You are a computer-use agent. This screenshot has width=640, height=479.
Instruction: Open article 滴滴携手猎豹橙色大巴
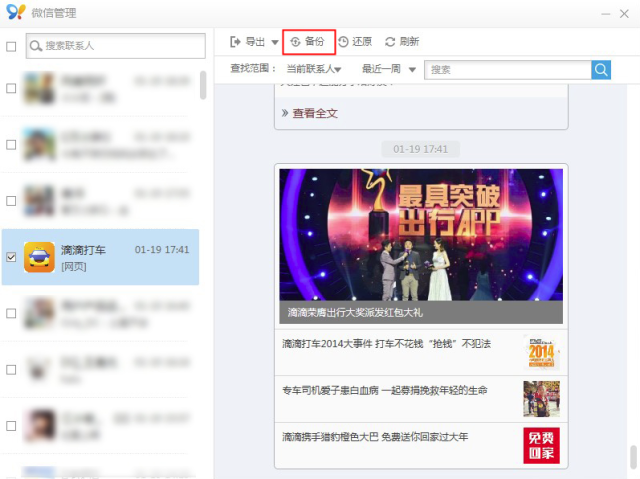point(375,437)
